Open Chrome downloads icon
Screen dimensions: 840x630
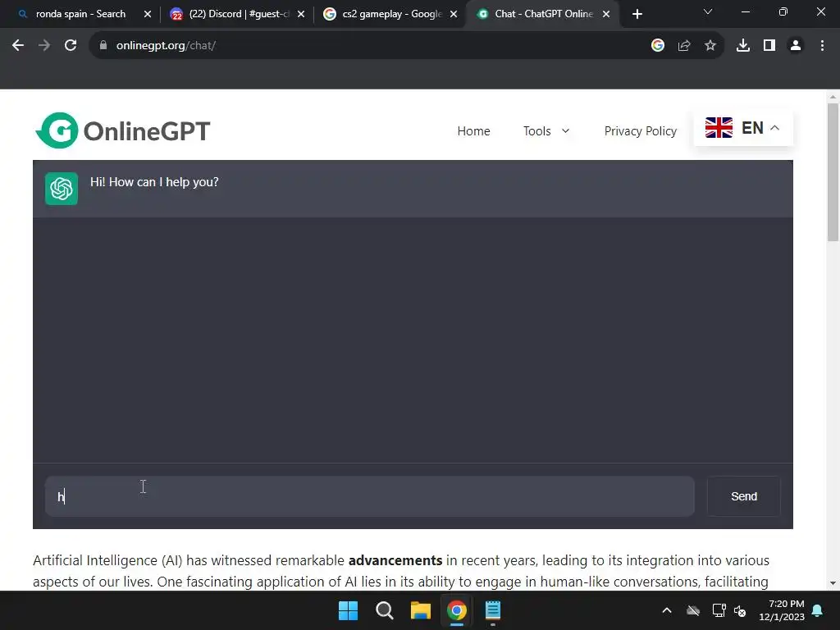743,46
